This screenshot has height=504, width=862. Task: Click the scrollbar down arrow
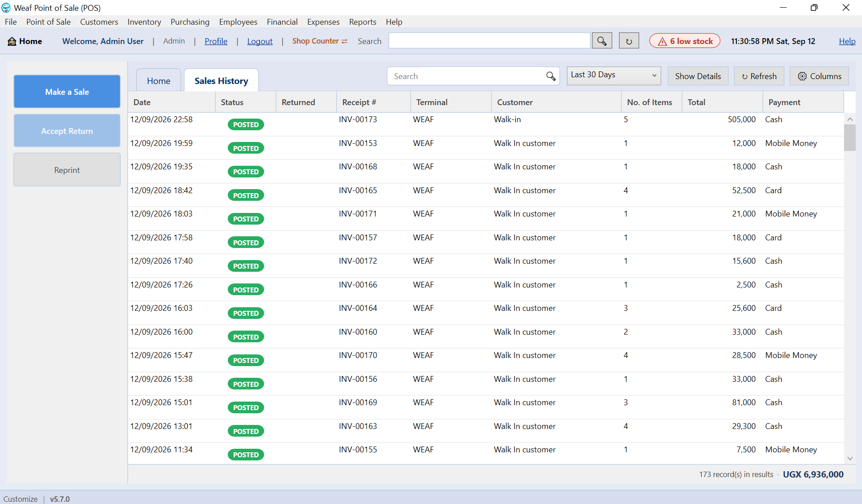tap(849, 458)
